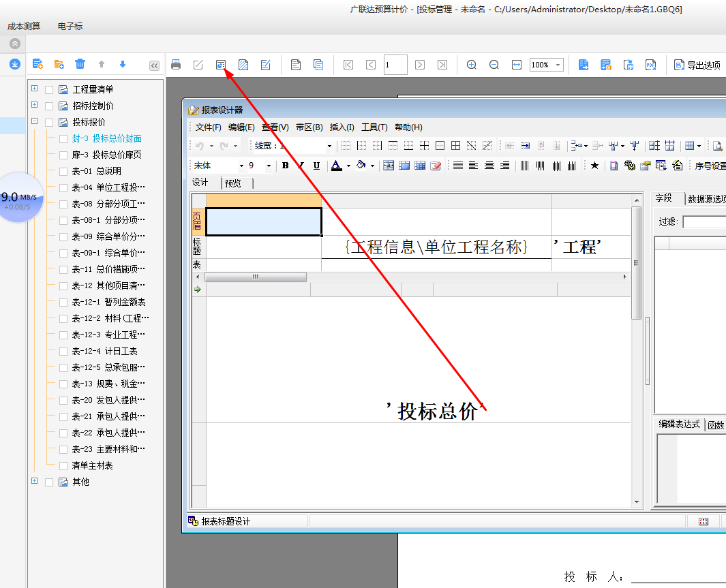Click the first page navigation icon
Image resolution: width=726 pixels, height=588 pixels.
348,65
